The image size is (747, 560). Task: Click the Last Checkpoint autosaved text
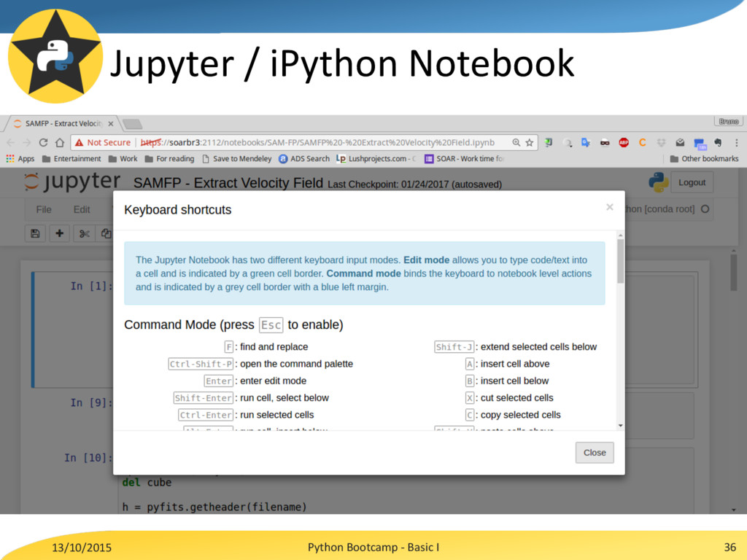(414, 184)
